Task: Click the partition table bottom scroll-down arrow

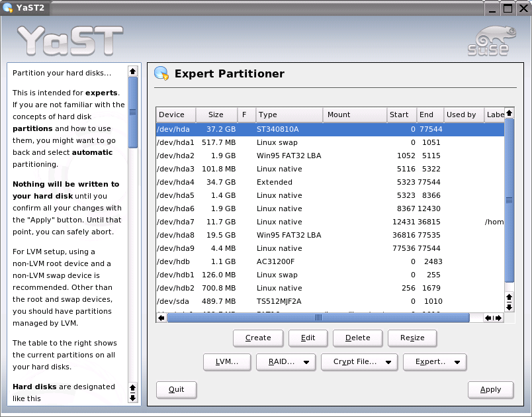Action: click(509, 307)
